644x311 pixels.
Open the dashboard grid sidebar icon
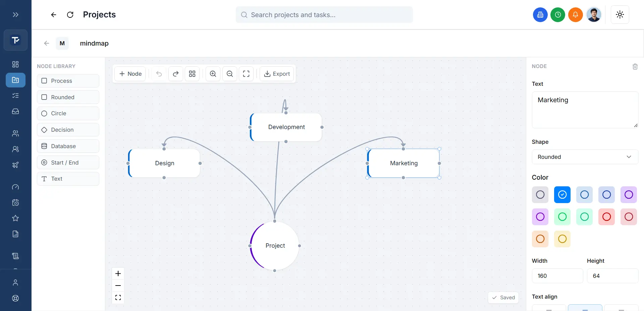click(15, 64)
